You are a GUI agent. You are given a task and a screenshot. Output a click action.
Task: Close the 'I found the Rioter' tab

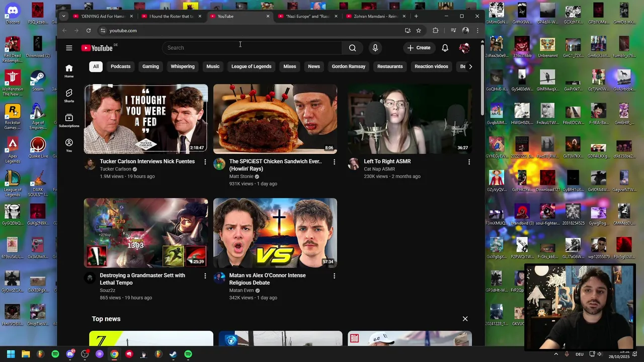(x=200, y=16)
